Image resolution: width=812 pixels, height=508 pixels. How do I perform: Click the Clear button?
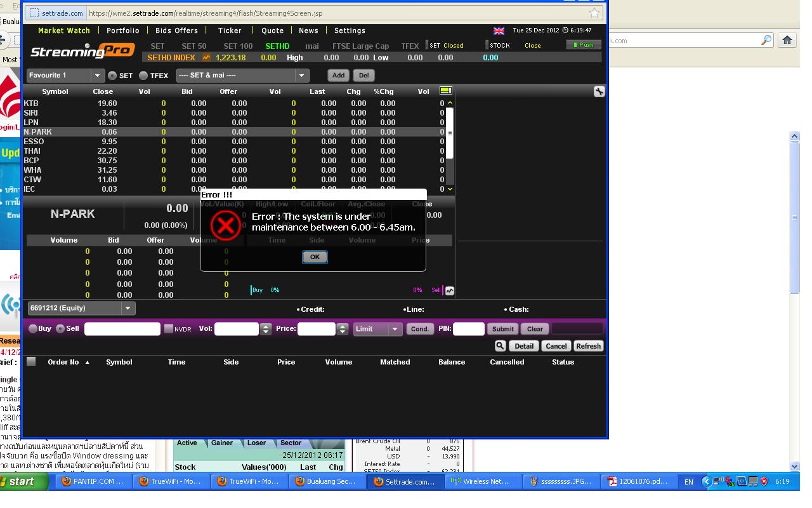535,329
